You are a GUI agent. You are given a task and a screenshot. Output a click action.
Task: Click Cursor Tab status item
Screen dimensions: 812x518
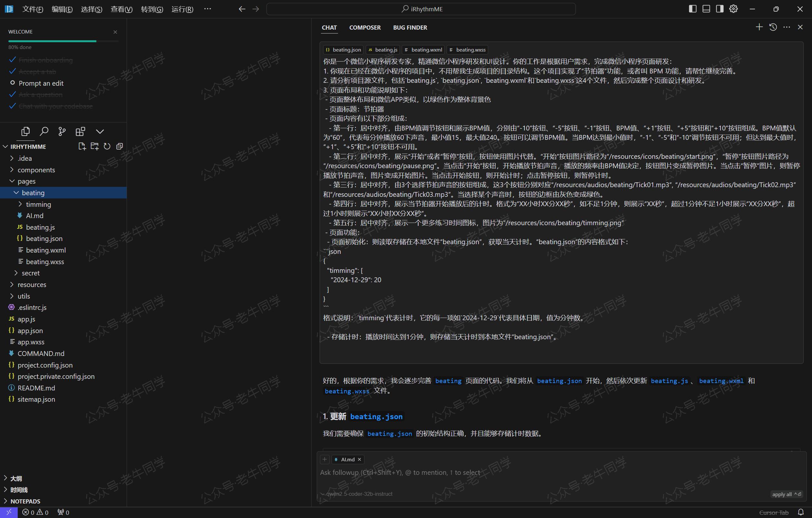coord(774,513)
